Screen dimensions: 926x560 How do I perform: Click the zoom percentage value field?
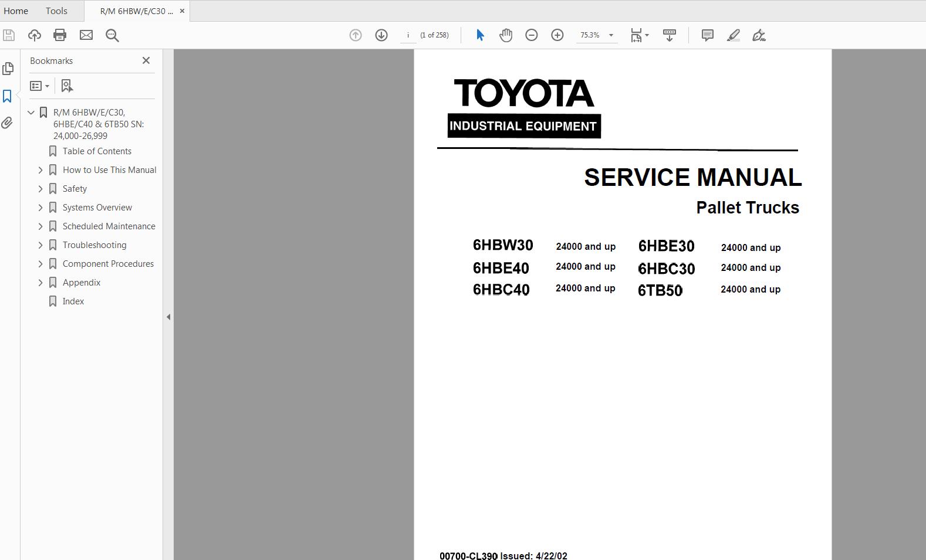[590, 35]
